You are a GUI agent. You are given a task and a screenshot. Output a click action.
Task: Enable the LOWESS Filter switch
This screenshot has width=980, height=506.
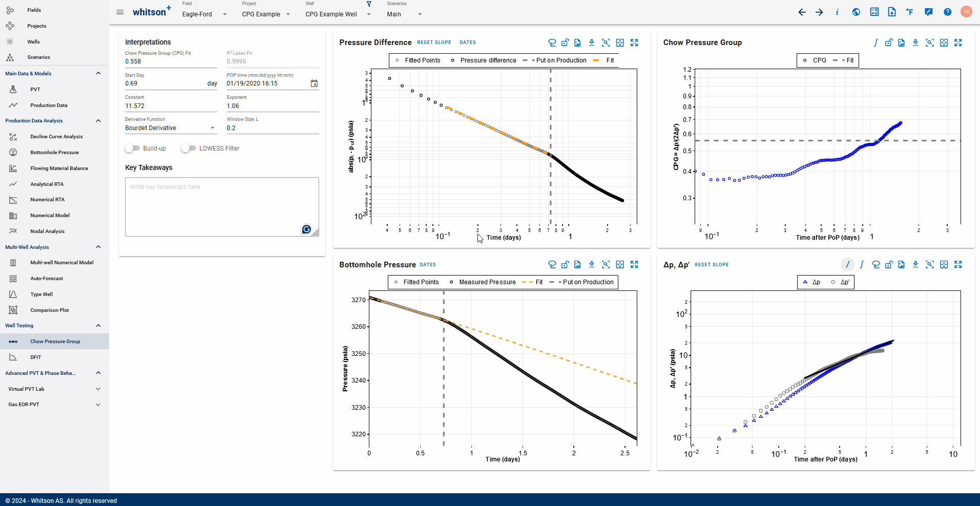tap(189, 149)
